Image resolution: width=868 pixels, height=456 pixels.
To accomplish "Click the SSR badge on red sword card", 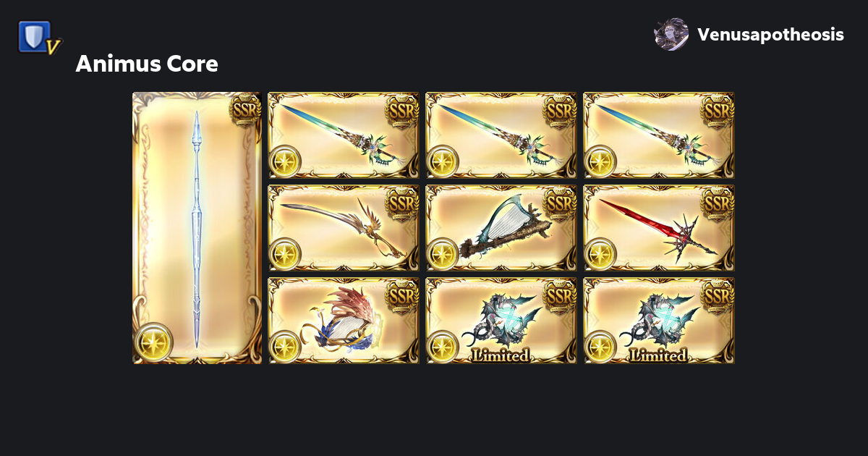I will click(718, 203).
